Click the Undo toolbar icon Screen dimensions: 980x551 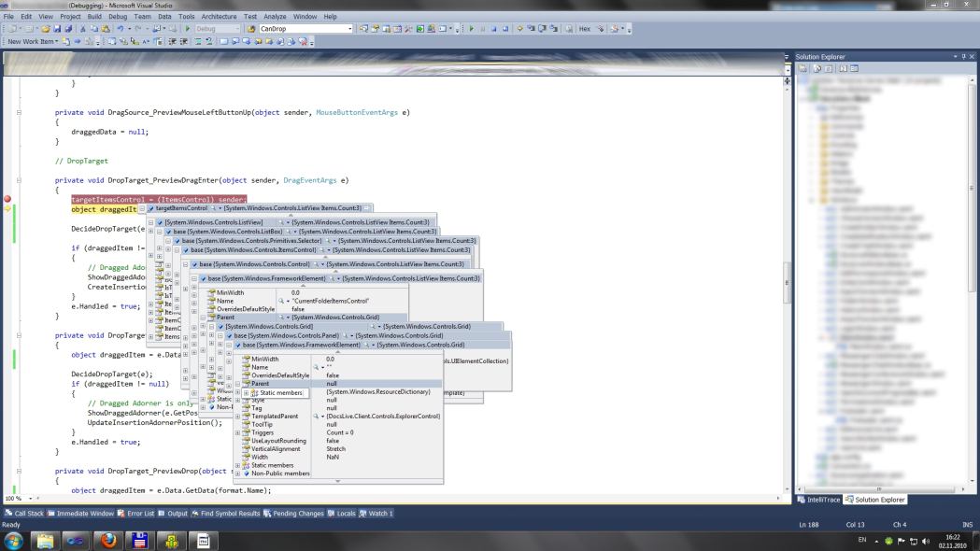coord(121,28)
